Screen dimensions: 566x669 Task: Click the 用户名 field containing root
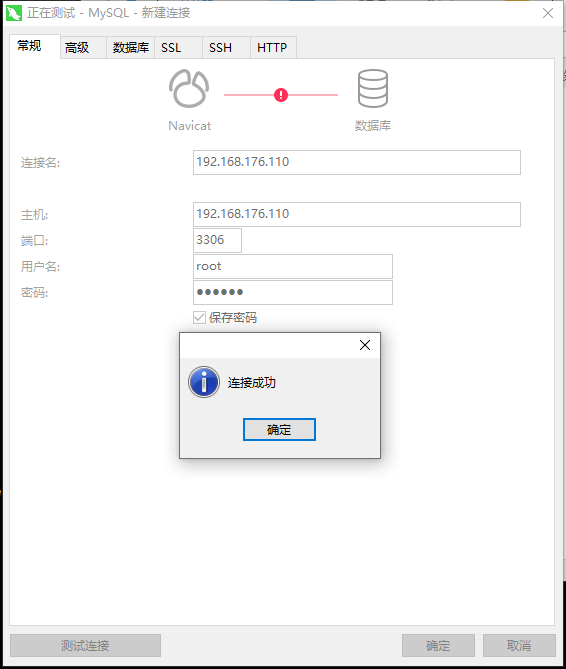(293, 266)
